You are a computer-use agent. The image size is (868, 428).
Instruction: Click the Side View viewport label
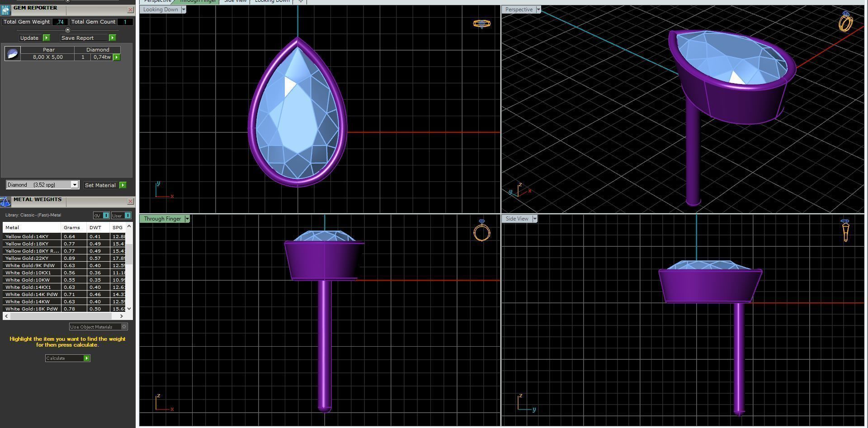pyautogui.click(x=517, y=219)
